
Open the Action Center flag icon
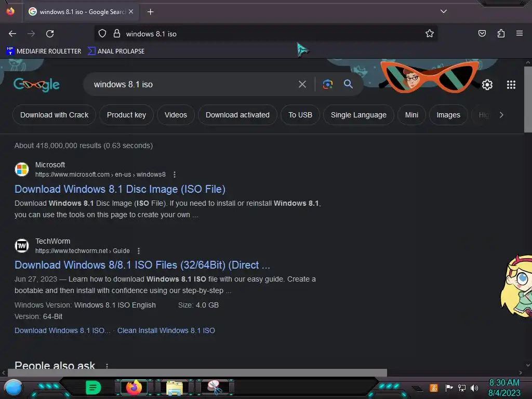coord(449,388)
